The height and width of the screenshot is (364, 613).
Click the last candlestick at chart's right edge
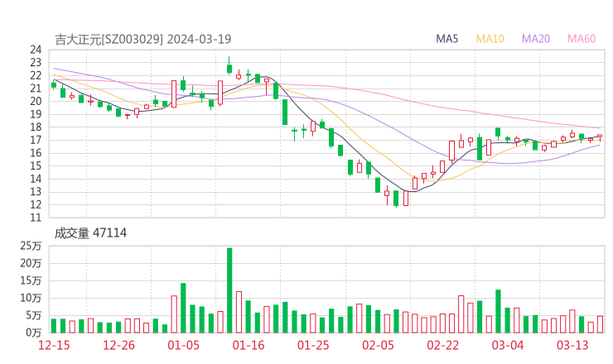click(x=600, y=137)
